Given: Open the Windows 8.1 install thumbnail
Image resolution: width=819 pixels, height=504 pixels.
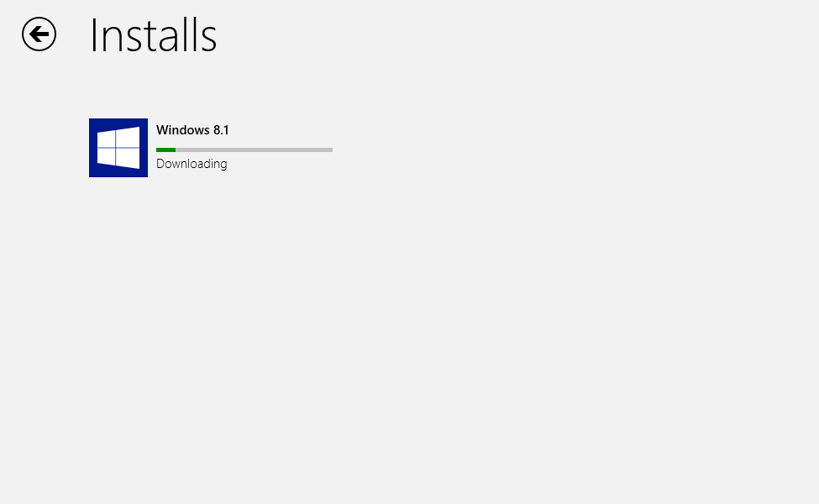Looking at the screenshot, I should (x=118, y=148).
